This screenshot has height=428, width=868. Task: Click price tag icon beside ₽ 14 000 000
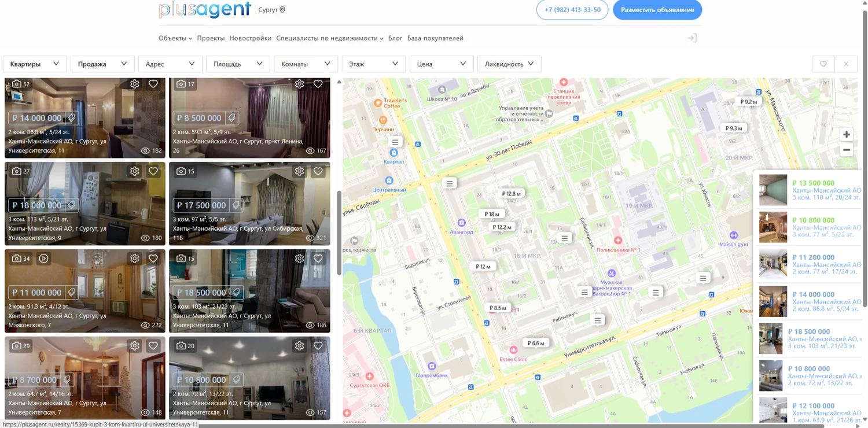[72, 118]
